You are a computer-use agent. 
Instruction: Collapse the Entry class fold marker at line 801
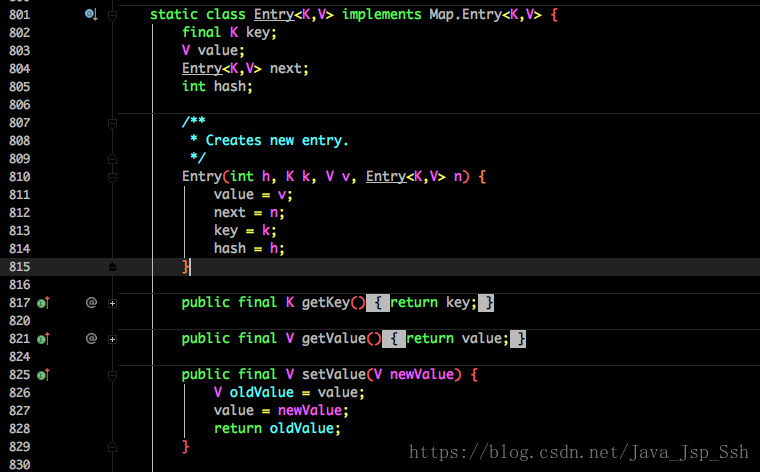pos(112,16)
